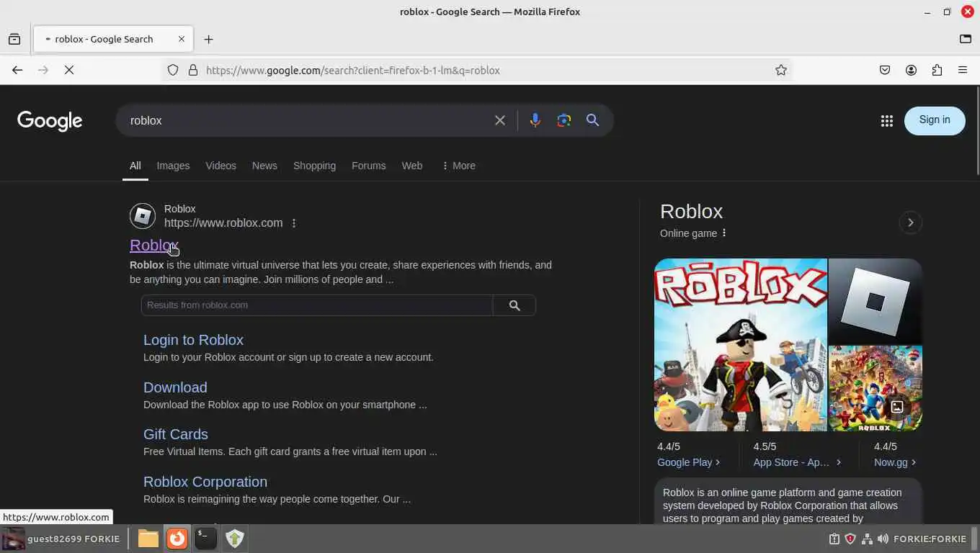Open Now.gg rating link

click(x=894, y=462)
